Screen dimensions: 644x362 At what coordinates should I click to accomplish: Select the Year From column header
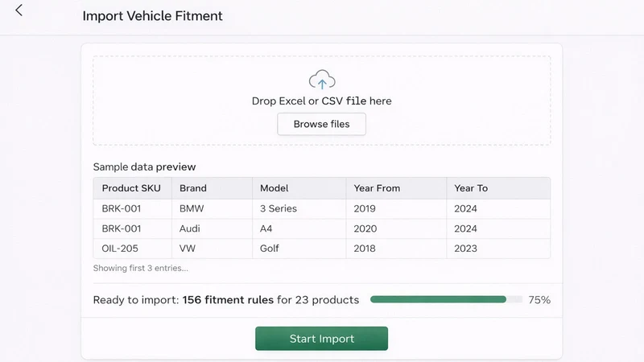point(396,188)
